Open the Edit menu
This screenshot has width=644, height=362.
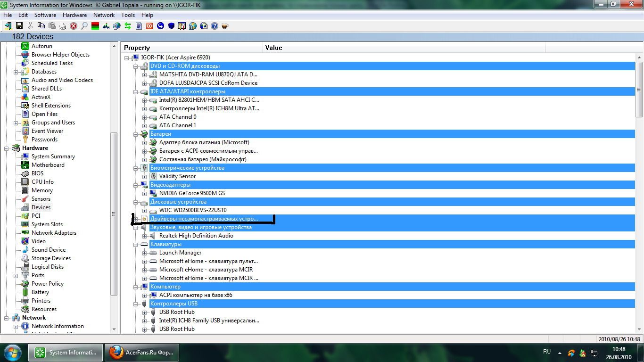23,15
